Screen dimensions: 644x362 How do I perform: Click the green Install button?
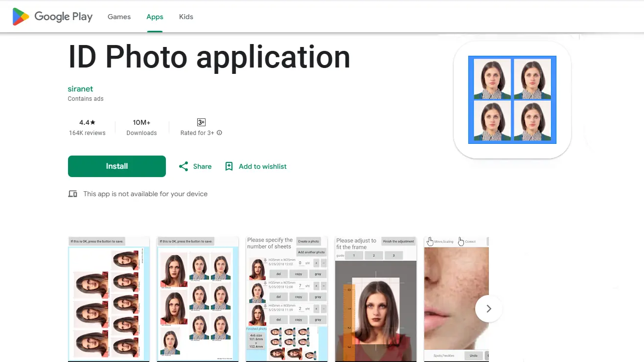pos(117,166)
